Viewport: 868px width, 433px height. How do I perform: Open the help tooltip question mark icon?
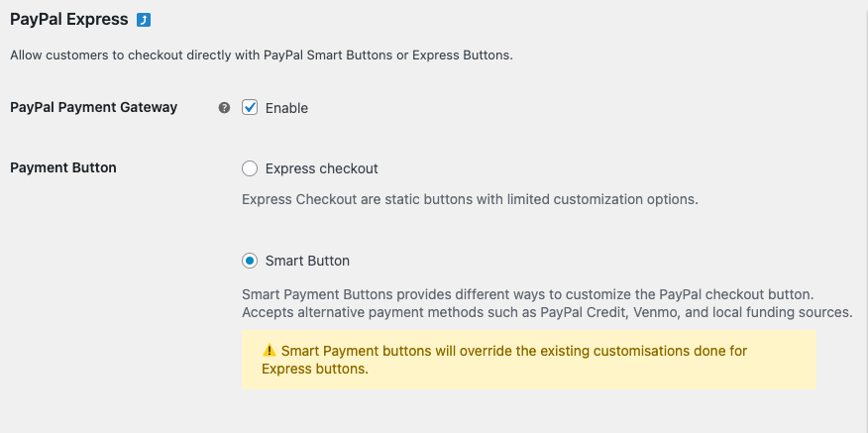tap(224, 107)
